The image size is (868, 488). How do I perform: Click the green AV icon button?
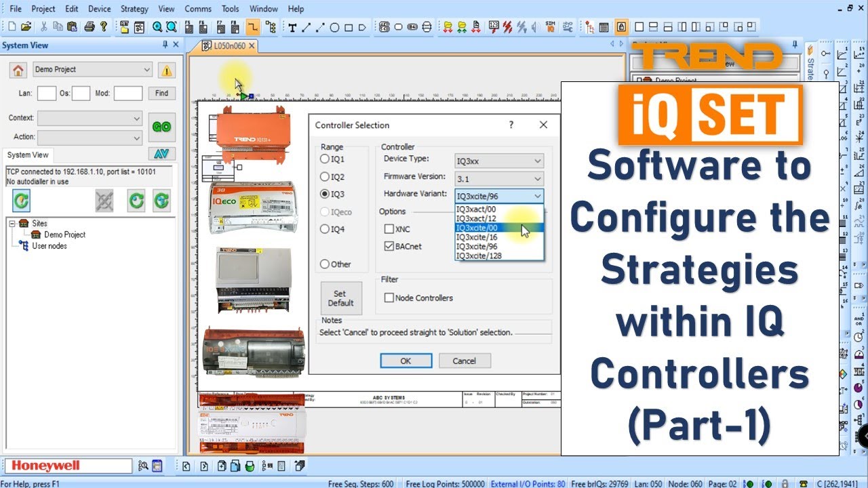coord(161,154)
